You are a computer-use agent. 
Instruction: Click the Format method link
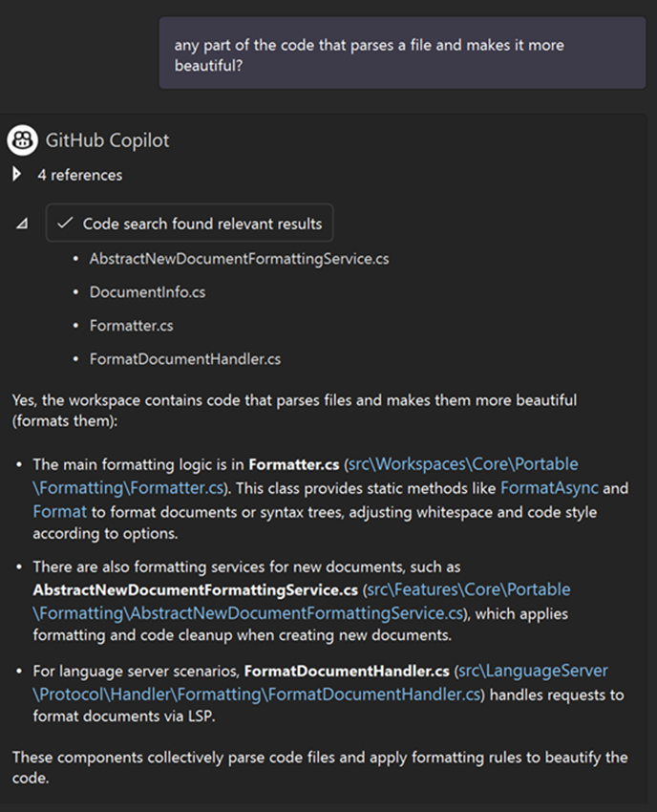pyautogui.click(x=60, y=512)
